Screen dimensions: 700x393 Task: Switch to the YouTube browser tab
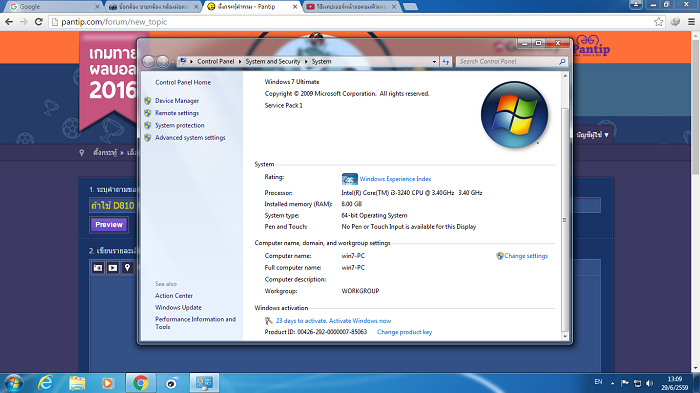pos(350,7)
